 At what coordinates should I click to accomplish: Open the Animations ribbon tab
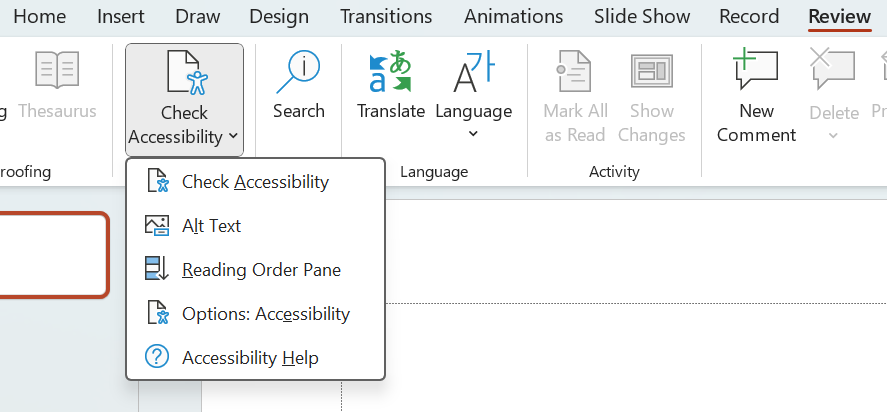[513, 16]
